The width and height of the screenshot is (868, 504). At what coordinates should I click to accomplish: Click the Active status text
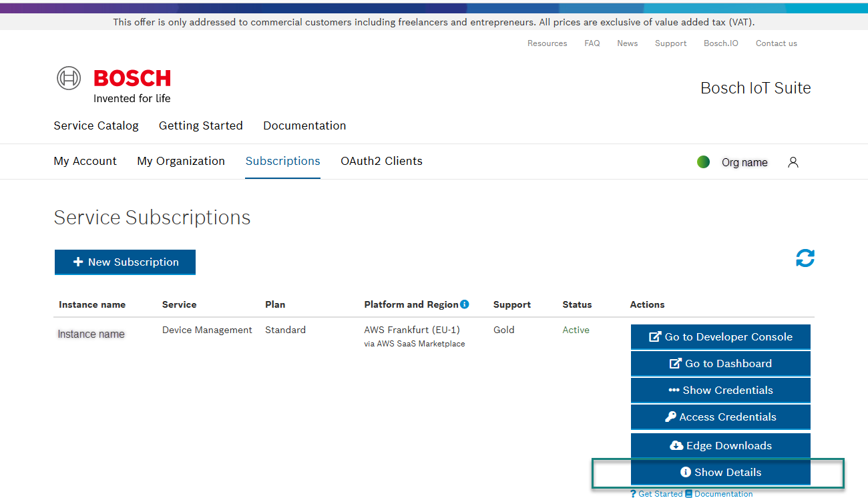576,330
